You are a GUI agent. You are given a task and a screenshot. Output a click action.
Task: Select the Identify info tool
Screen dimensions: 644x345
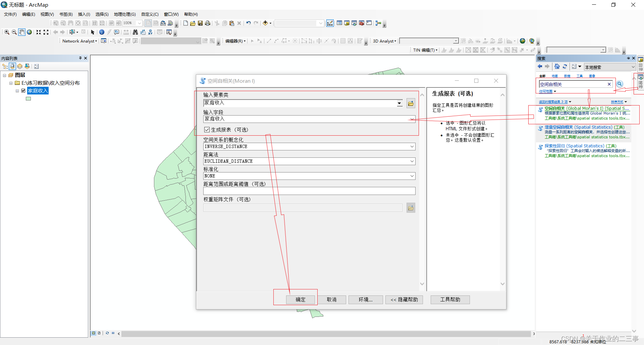tap(102, 32)
